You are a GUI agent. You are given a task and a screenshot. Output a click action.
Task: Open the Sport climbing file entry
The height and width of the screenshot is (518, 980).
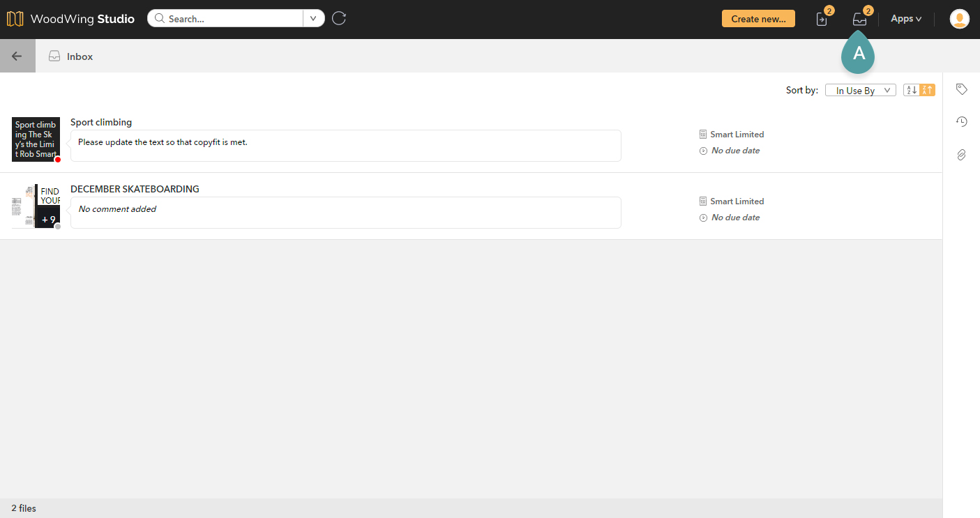coord(101,122)
